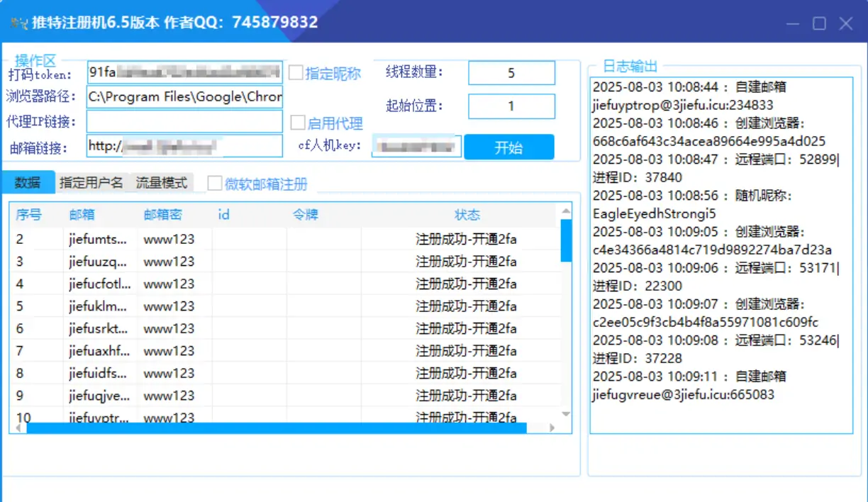The height and width of the screenshot is (502, 868).
Task: Open the 指定用户名 tab
Action: tap(91, 182)
